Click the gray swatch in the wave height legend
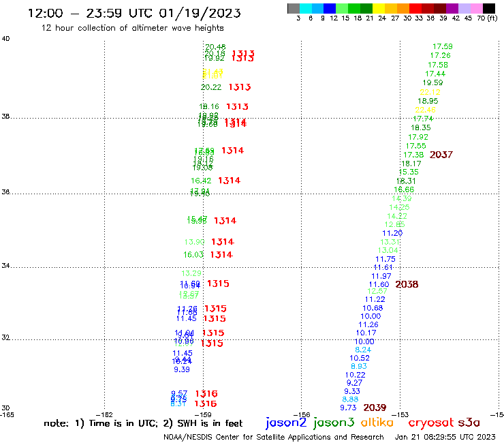This screenshot has height=443, width=504. click(294, 8)
